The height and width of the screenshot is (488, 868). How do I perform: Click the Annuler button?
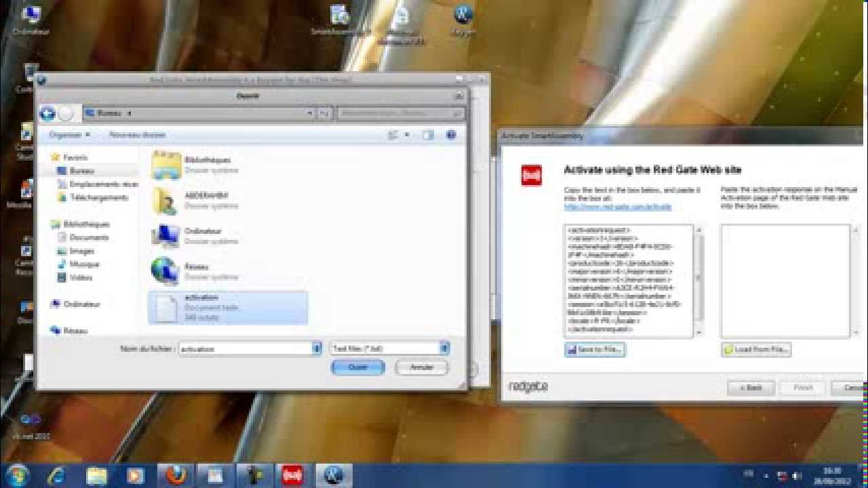[x=422, y=367]
